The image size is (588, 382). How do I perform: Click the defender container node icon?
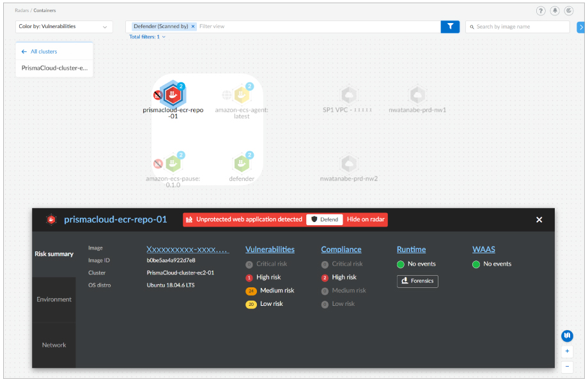242,164
